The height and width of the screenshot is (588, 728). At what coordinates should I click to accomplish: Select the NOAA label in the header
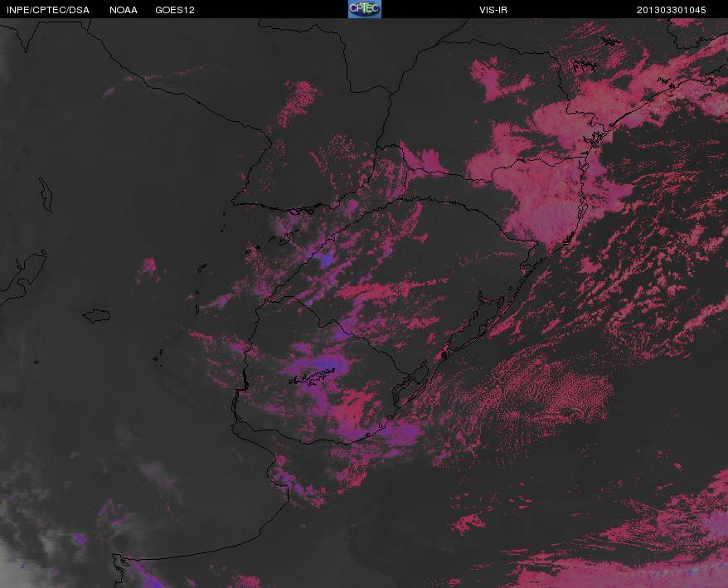point(124,10)
